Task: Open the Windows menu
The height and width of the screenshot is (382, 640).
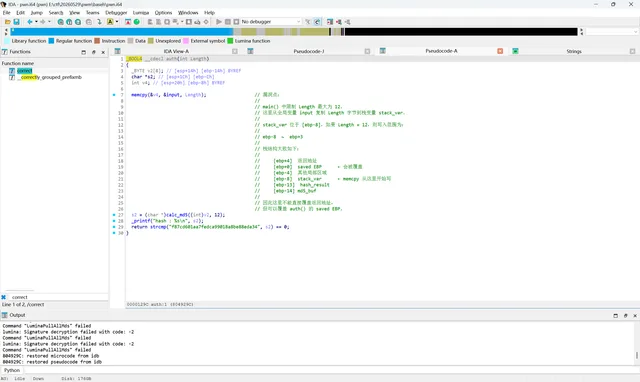Action: [188, 13]
